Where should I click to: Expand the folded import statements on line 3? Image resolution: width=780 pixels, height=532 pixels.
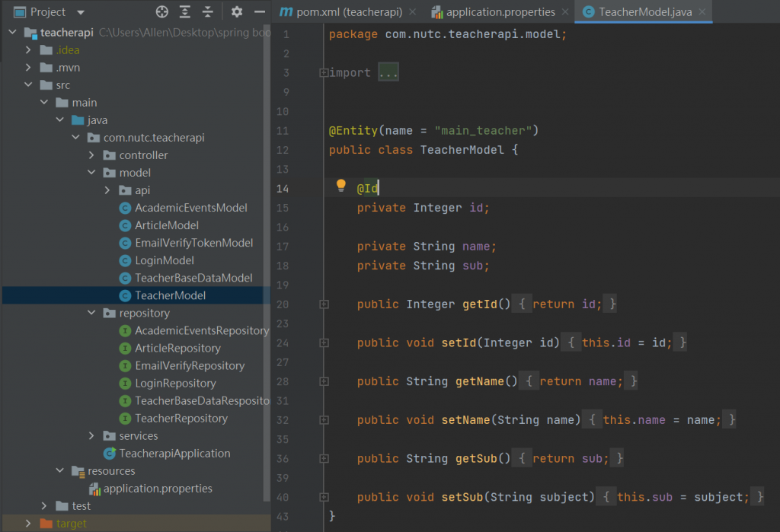click(324, 73)
